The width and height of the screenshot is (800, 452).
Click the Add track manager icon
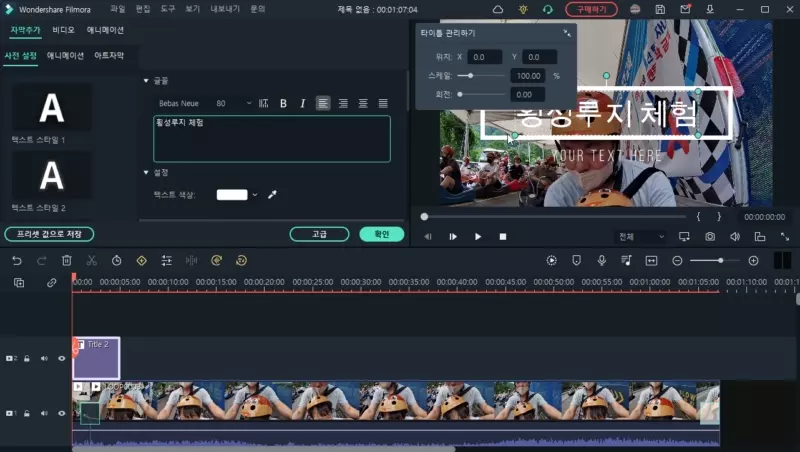coord(19,282)
